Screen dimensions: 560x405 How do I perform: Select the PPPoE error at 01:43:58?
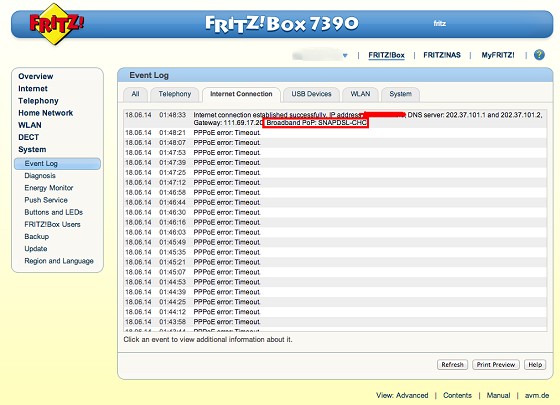[335, 322]
